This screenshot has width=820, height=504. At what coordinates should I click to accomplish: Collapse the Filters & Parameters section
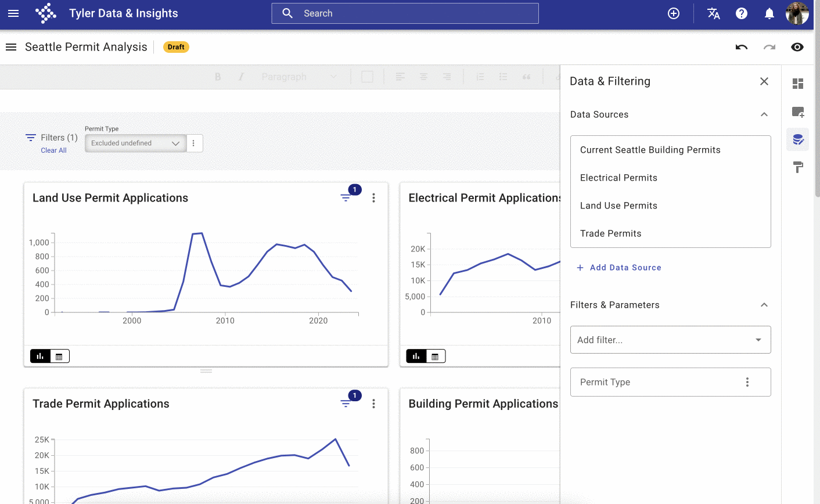pos(764,305)
